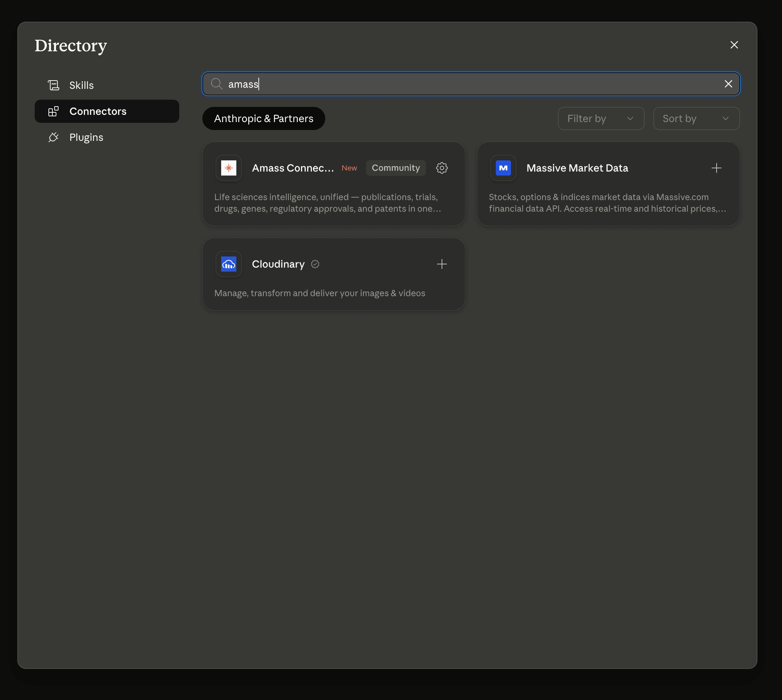Click the Cloudinary images & videos description

point(319,293)
